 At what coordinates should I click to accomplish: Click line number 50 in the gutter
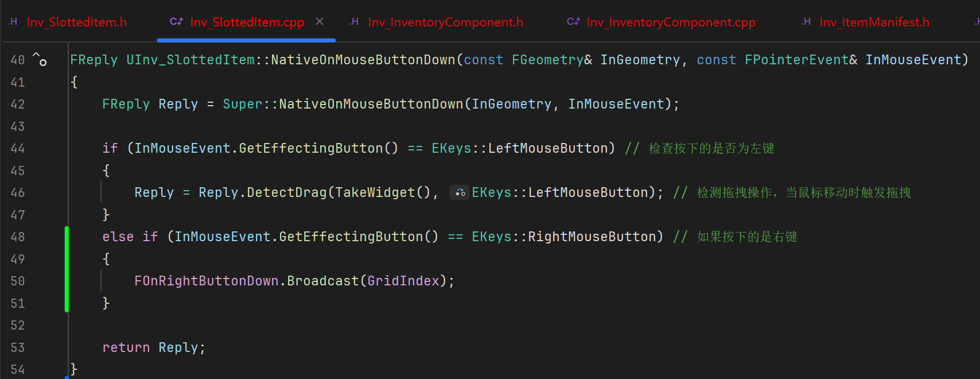pyautogui.click(x=18, y=281)
